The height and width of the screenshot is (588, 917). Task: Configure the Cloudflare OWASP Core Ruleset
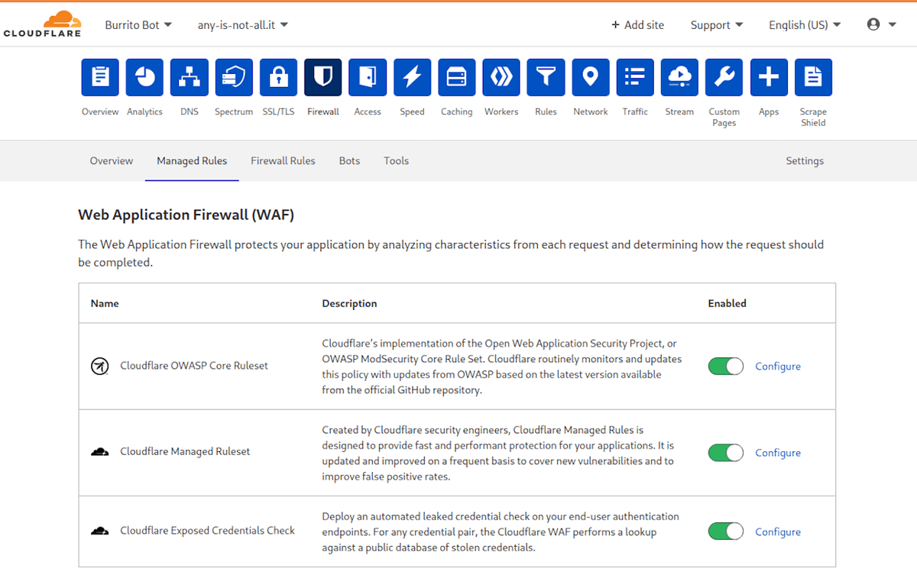click(778, 367)
